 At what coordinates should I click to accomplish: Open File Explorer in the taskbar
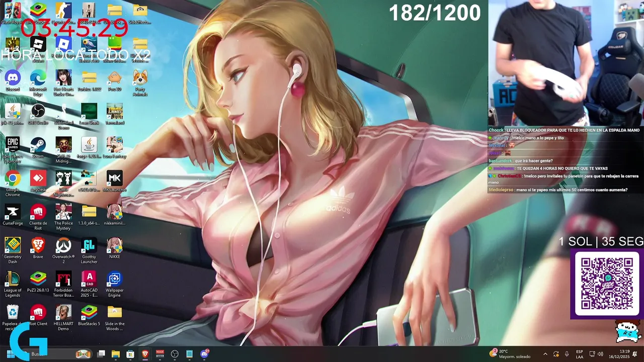pyautogui.click(x=116, y=354)
